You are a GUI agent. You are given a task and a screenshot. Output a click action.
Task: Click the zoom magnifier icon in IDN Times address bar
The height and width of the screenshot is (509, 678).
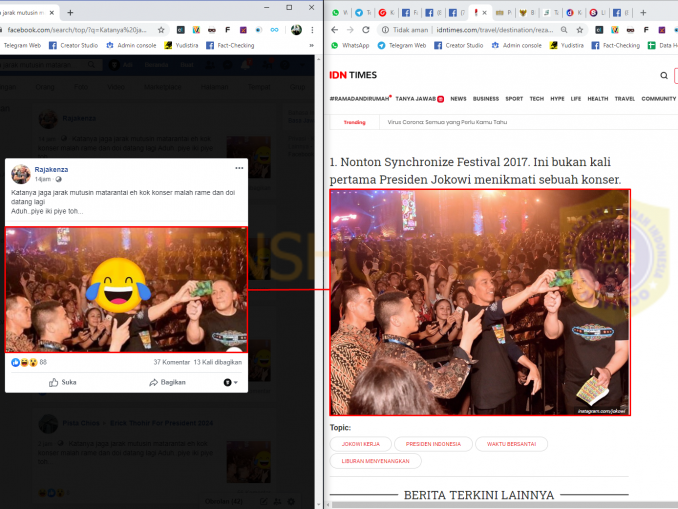click(564, 30)
